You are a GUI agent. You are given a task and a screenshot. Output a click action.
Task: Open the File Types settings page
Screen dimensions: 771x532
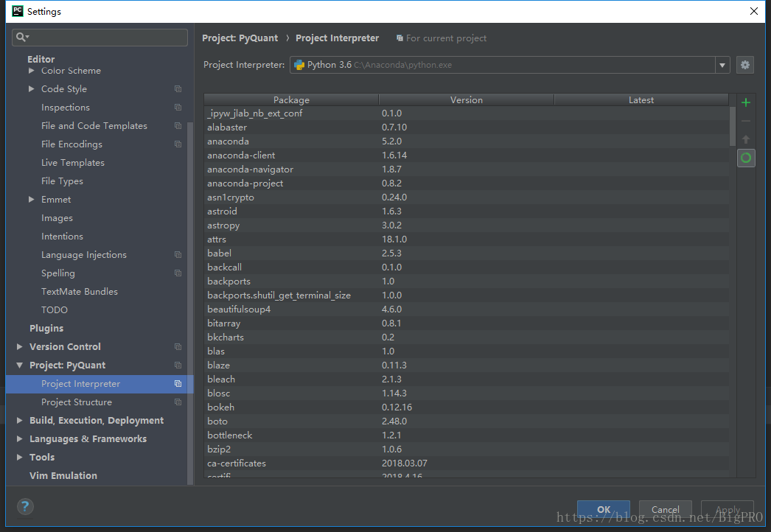62,181
